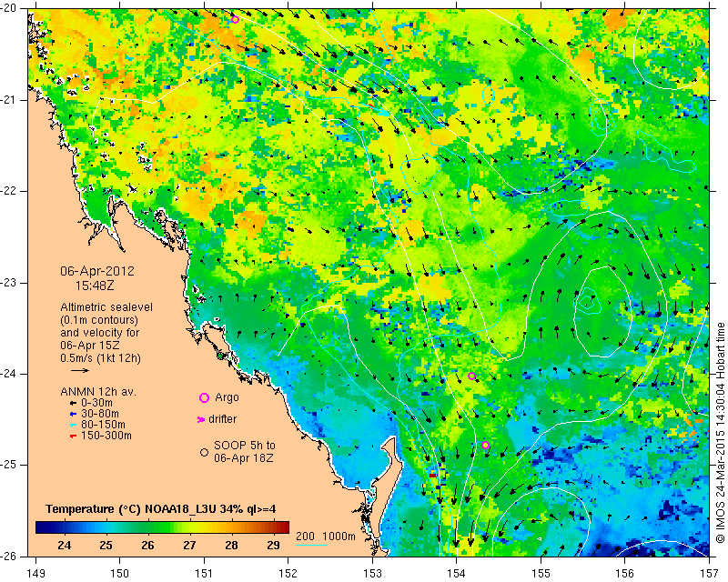The height and width of the screenshot is (582, 728).
Task: Click the 15:48Z time label
Action: coord(95,286)
